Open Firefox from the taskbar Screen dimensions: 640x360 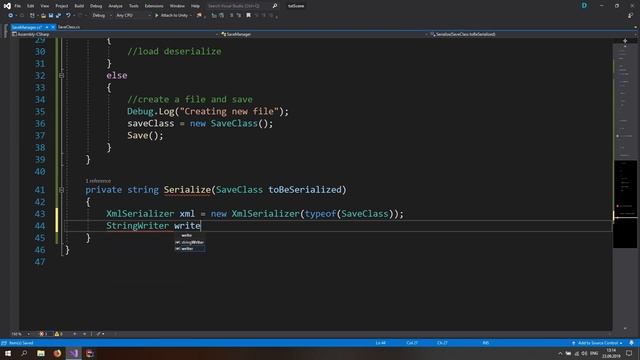(57, 353)
